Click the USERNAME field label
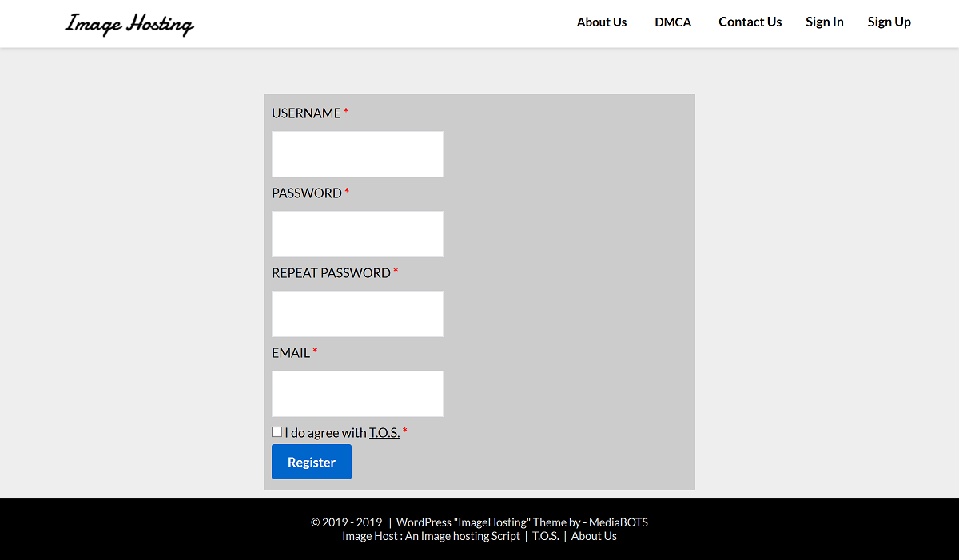Viewport: 959px width, 560px height. [306, 113]
